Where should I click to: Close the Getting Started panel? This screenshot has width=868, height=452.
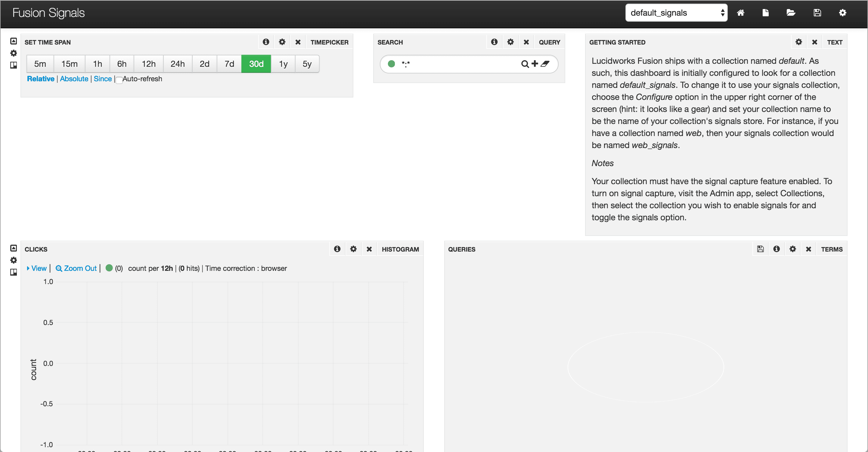[814, 42]
